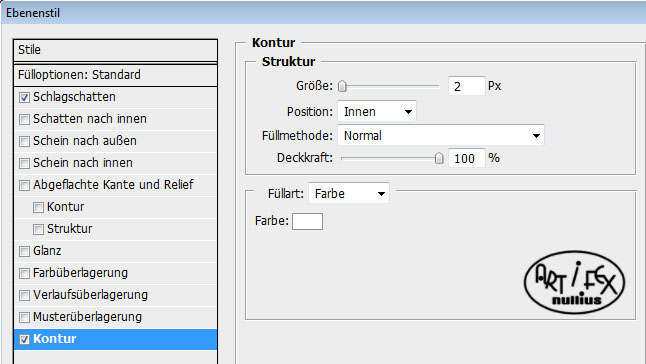
Task: Open Fülloptionen: Standard in the list
Action: pyautogui.click(x=115, y=75)
